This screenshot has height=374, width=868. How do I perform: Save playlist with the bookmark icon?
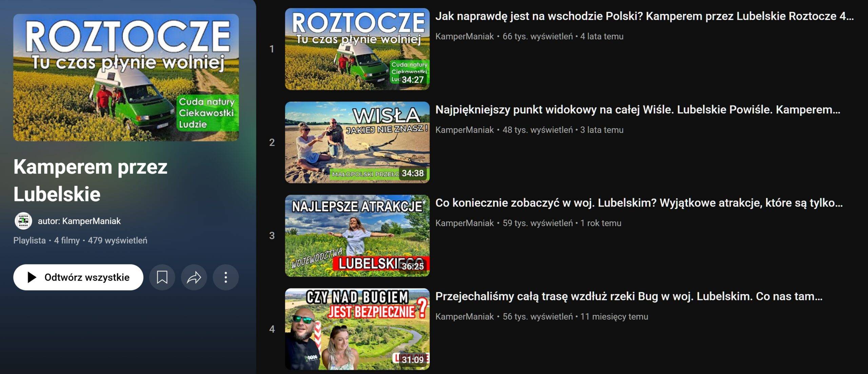(162, 277)
